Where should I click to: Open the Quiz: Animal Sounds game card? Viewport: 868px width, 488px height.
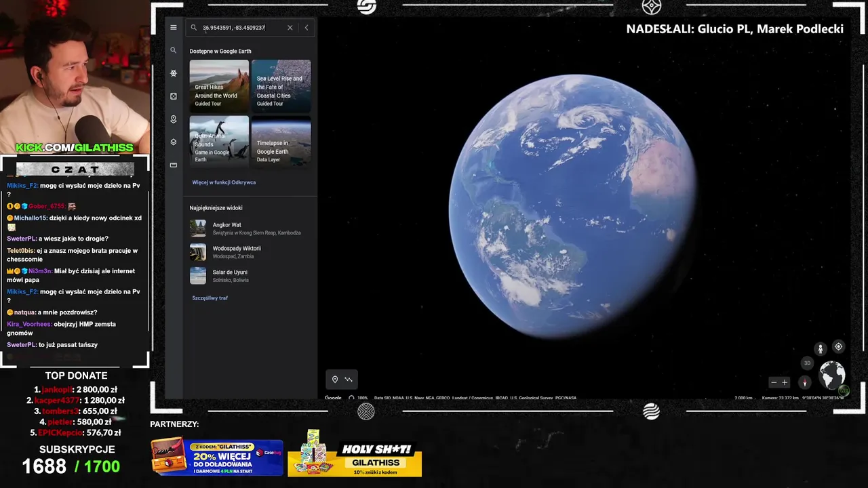click(x=219, y=140)
